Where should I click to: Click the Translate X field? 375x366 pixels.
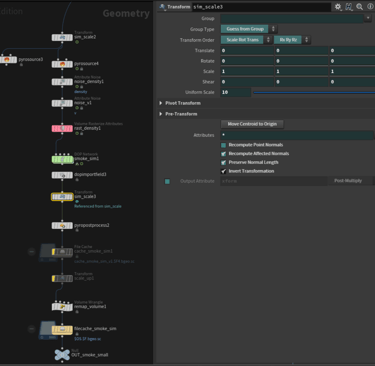tap(247, 51)
